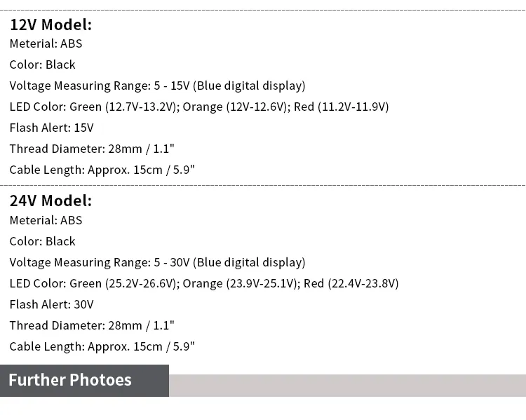Screen dimensions: 526x420
Task: Click the "Green (25.2V-26.6V)" LED color text
Action: (x=125, y=283)
